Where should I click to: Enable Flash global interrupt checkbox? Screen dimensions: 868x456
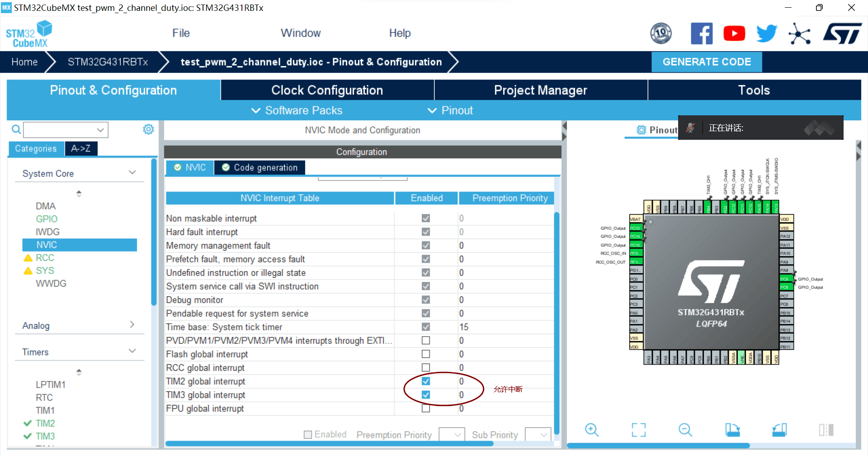click(426, 354)
